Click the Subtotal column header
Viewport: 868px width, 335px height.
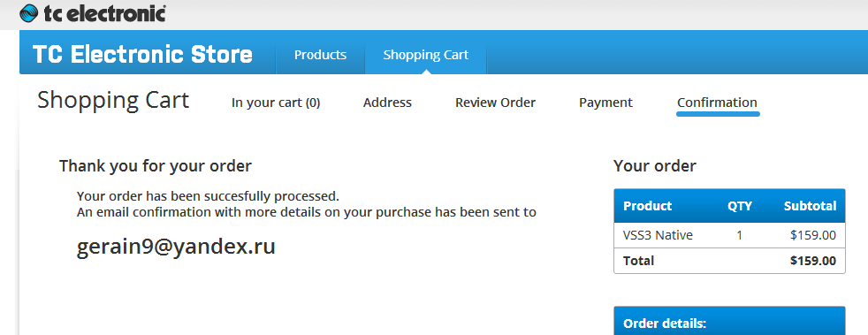pos(810,206)
